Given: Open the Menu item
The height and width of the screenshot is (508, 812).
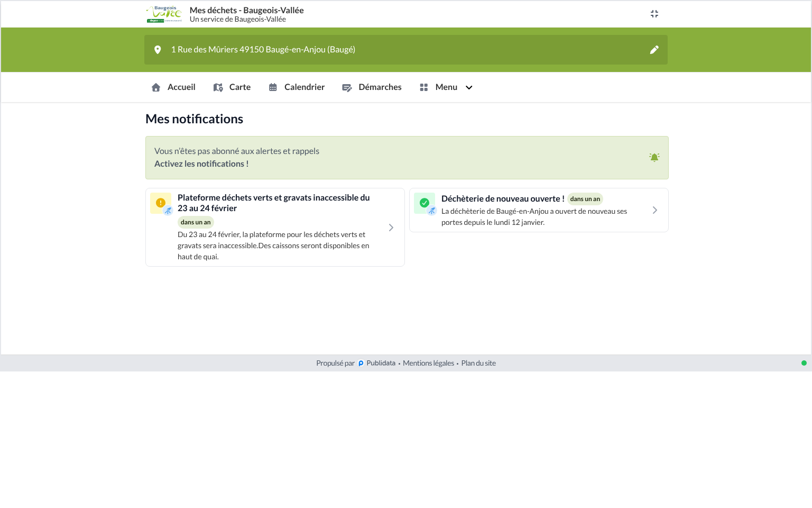Looking at the screenshot, I should point(446,87).
